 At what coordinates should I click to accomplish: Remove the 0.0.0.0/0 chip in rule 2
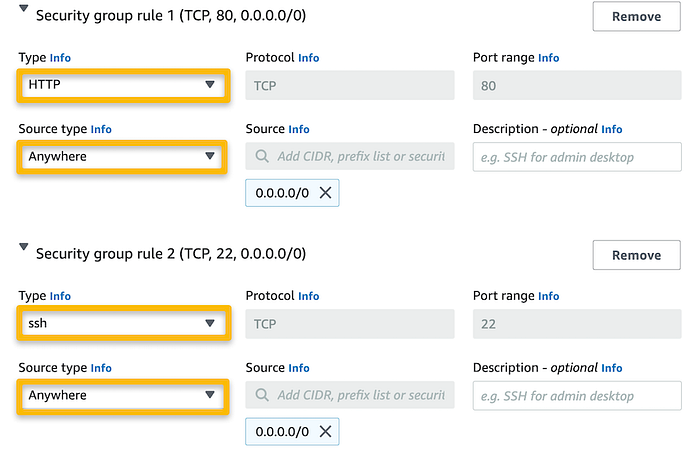(x=325, y=432)
